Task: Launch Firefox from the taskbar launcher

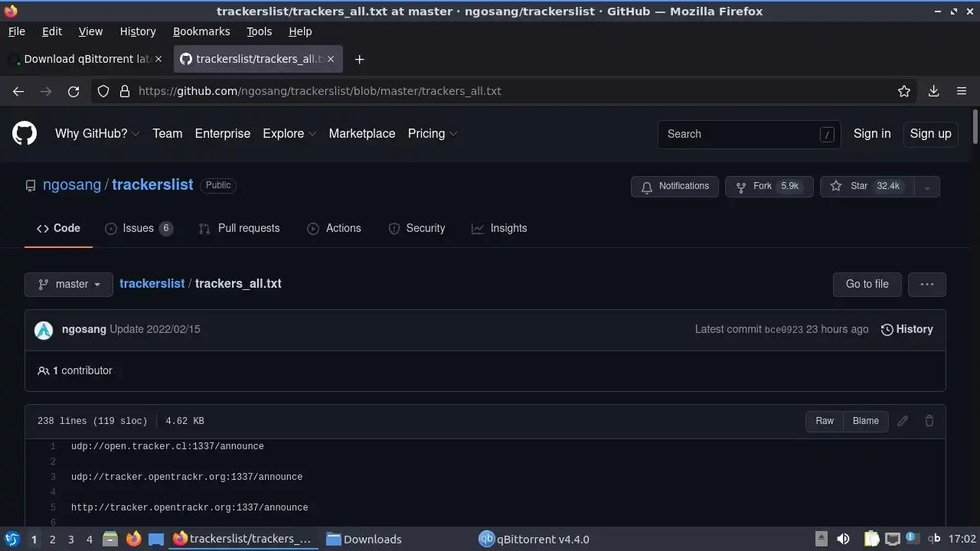Action: [133, 539]
